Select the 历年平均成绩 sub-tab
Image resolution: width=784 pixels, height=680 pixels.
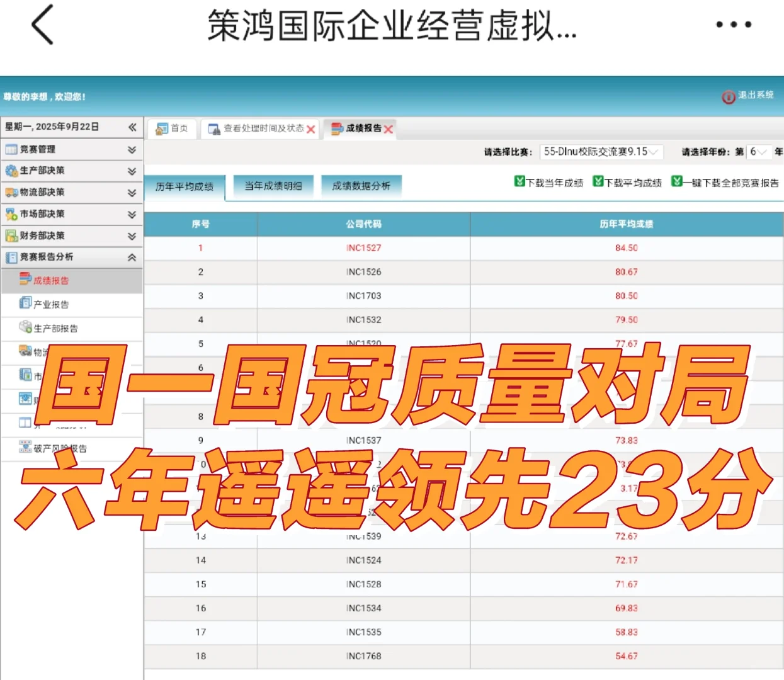(x=185, y=186)
